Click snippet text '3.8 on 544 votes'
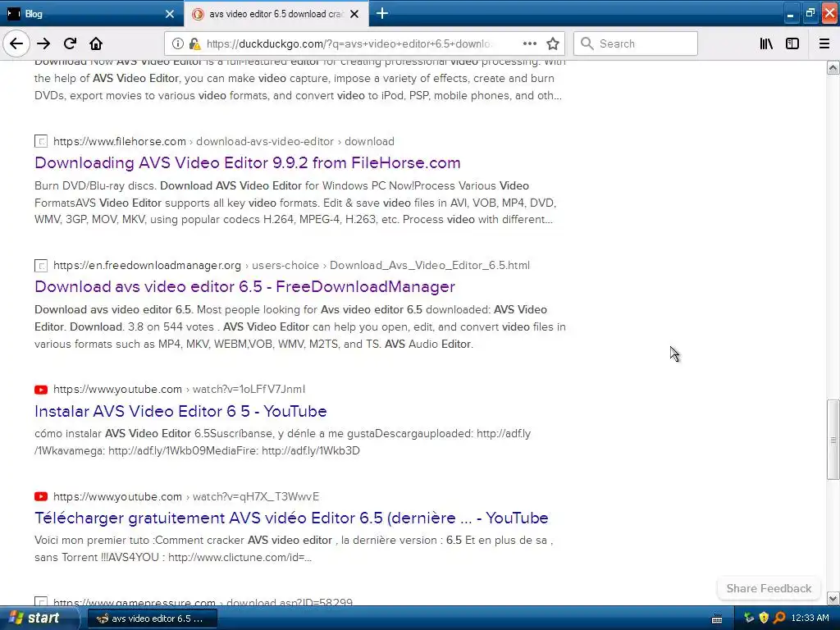This screenshot has width=840, height=630. point(171,326)
